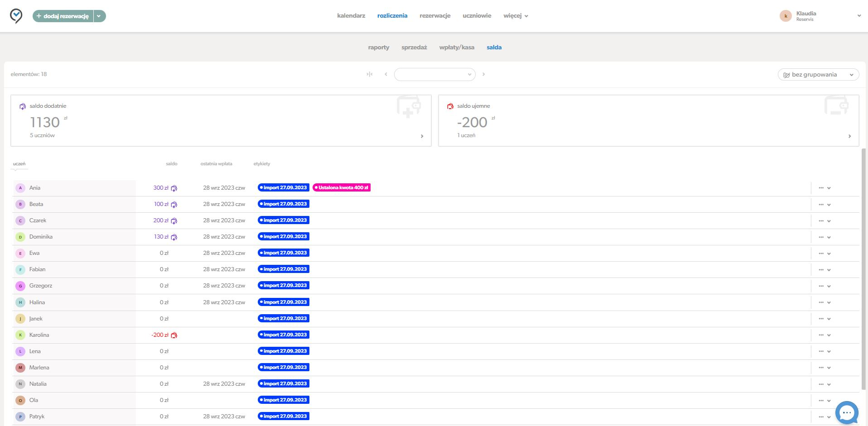Open the saldo dodatnie 1130 zł card
The width and height of the screenshot is (868, 426).
pos(221,120)
